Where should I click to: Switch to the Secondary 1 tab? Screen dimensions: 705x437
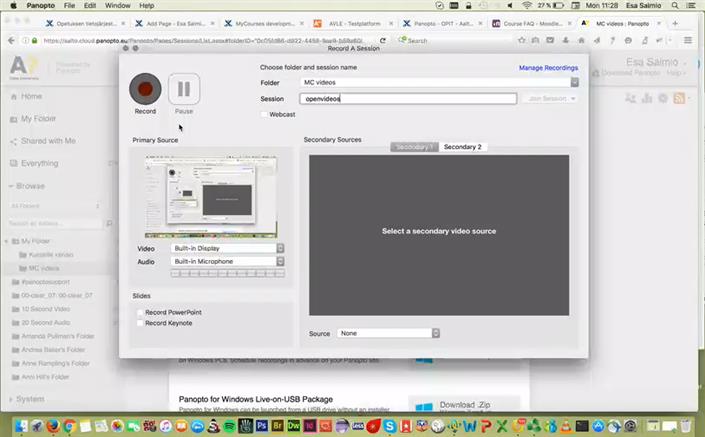[414, 147]
